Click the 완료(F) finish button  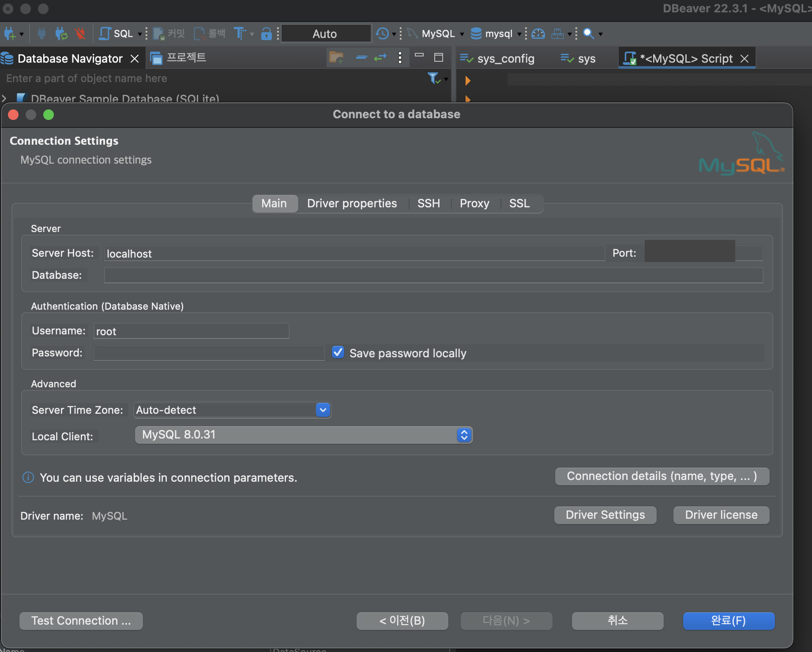tap(729, 621)
